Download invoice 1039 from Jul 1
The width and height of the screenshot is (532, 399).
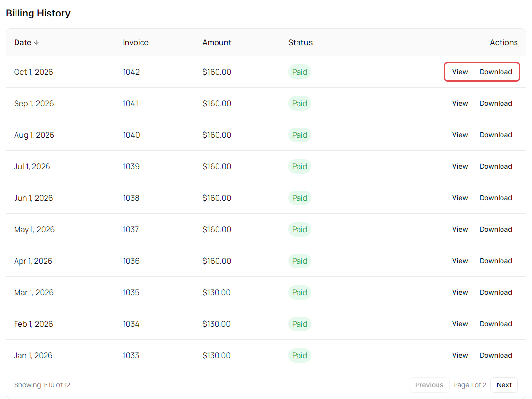496,166
